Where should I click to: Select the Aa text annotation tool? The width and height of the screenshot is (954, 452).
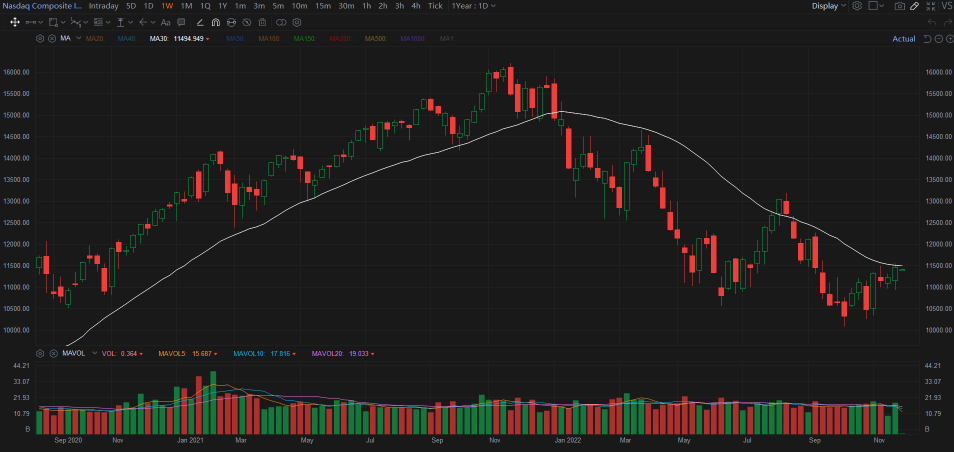coord(165,23)
